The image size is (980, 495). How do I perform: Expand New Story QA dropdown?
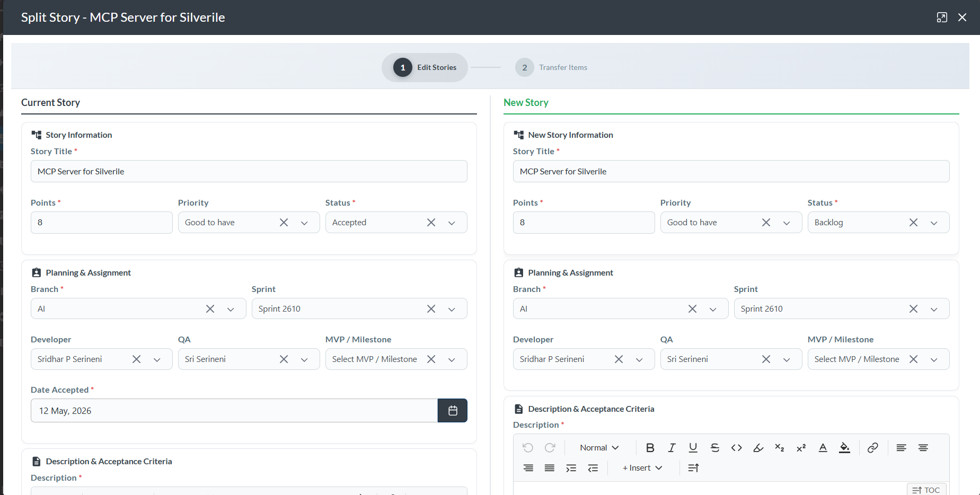click(x=787, y=360)
